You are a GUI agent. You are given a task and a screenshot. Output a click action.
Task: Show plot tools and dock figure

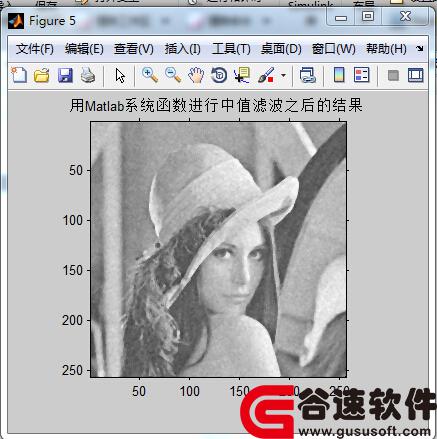click(416, 75)
